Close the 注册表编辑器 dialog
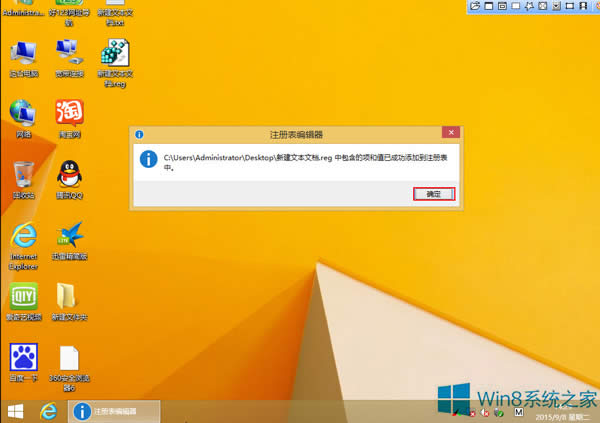 451,132
